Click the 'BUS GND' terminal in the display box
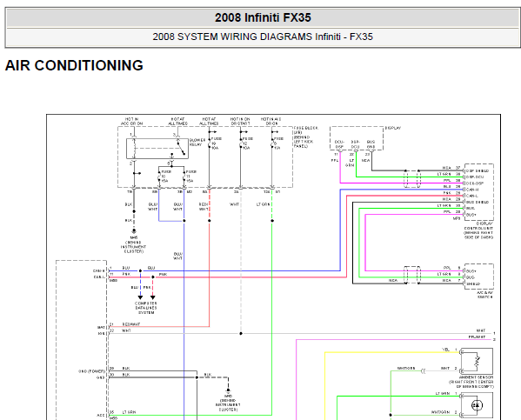Image resolution: width=521 pixels, height=420 pixels. click(371, 144)
